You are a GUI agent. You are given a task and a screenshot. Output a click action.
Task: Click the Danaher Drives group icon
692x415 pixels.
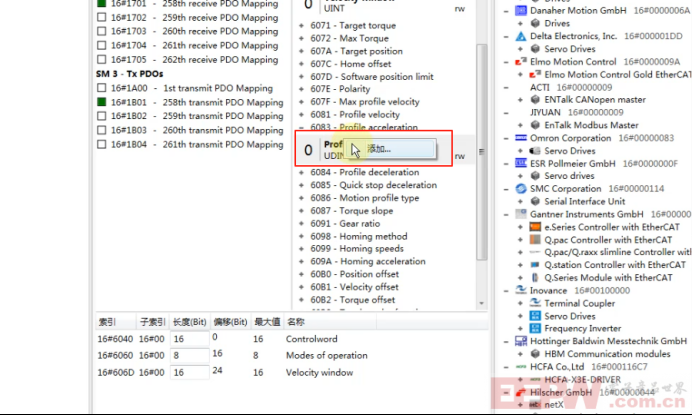click(535, 23)
